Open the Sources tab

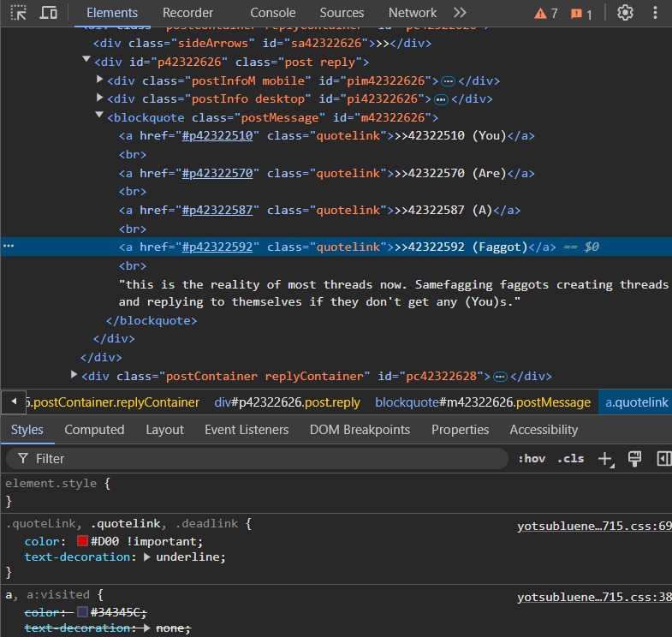342,13
